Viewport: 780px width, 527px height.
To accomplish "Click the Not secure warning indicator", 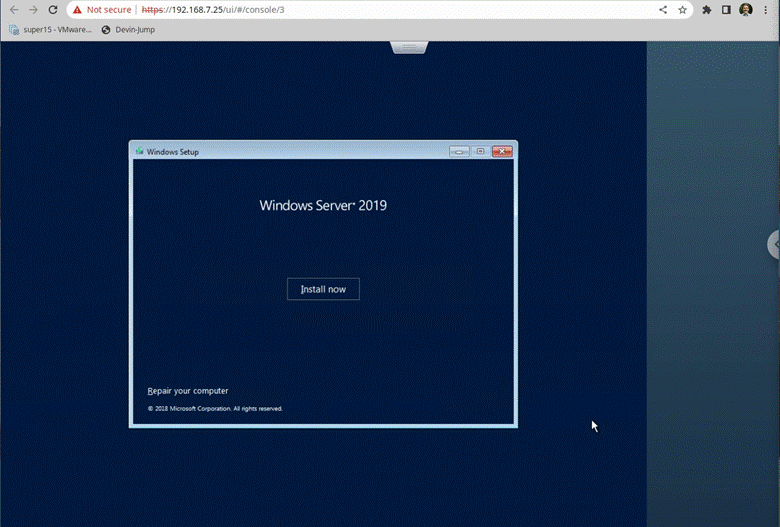I will tap(102, 9).
